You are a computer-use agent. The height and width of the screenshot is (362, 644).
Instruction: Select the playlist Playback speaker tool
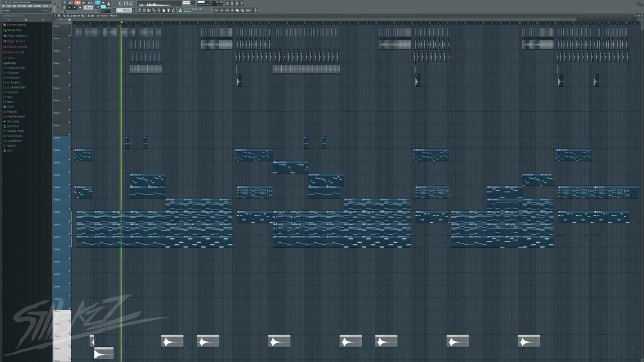93,16
